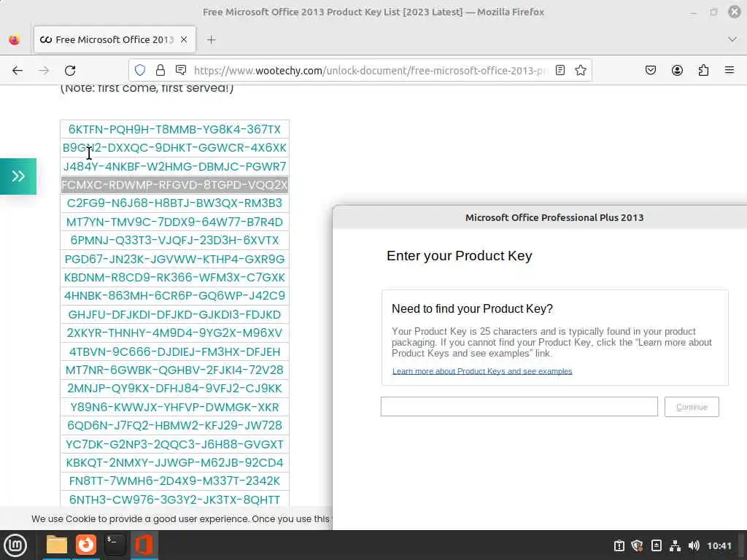The height and width of the screenshot is (560, 747).
Task: Click the key Y89N6-KWWJX-YHFVP-DWMGK-XKR
Action: [x=174, y=407]
